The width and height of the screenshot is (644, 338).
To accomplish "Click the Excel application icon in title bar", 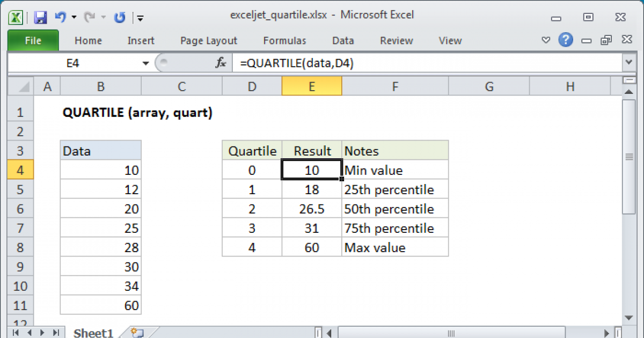I will [x=16, y=18].
